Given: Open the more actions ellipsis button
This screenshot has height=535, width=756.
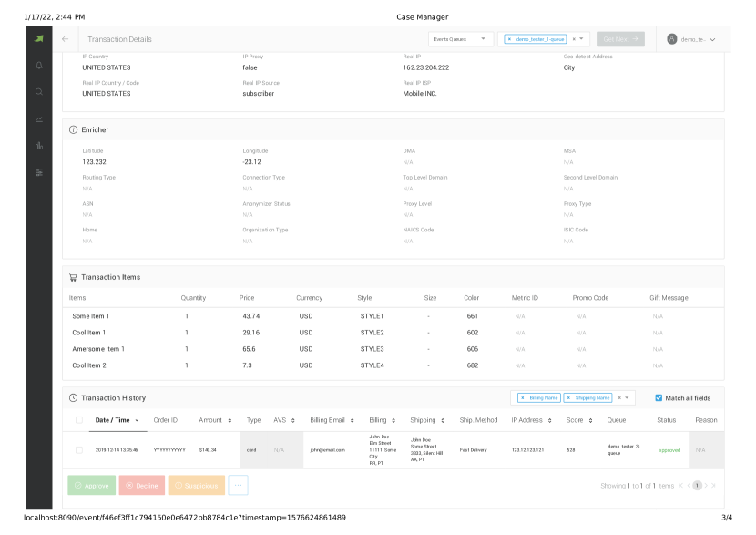Looking at the screenshot, I should (x=238, y=485).
